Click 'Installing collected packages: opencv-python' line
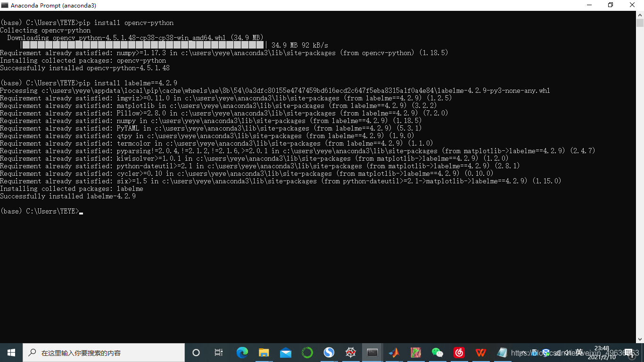The image size is (644, 362). click(83, 60)
